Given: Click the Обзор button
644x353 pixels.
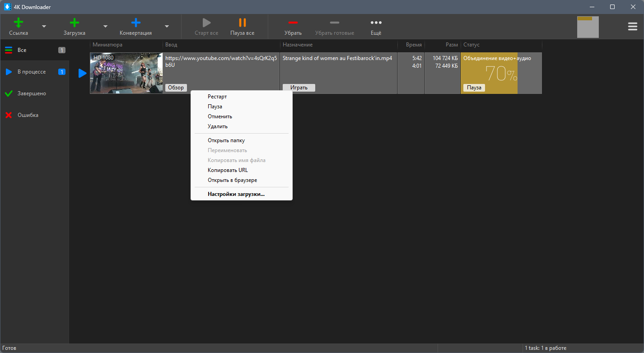Looking at the screenshot, I should tap(176, 88).
